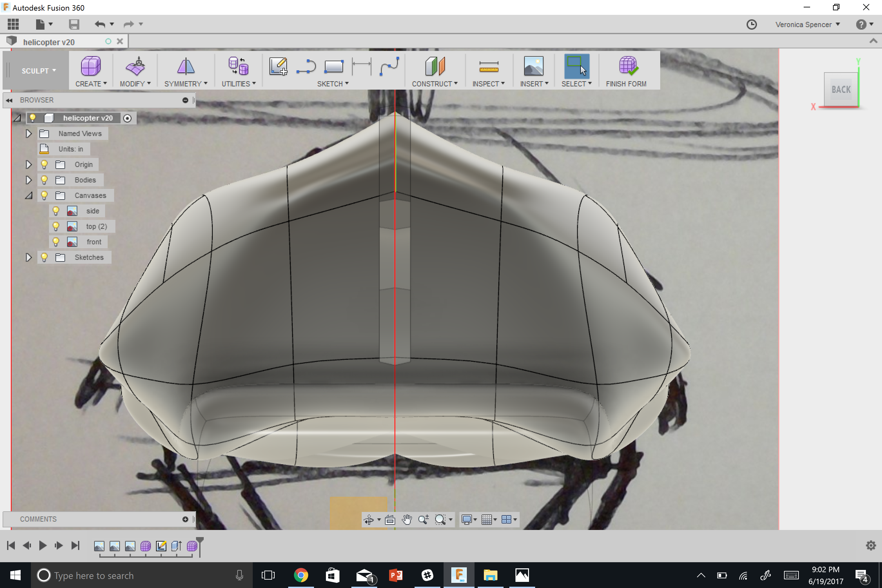Select the Spline sketch tool icon
Viewport: 882px width, 588px height.
(389, 66)
